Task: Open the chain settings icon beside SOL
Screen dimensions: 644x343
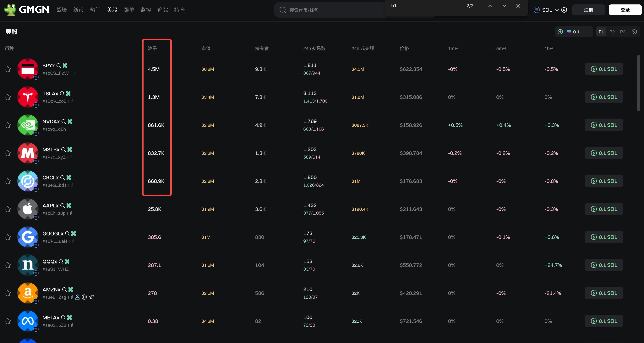Action: pyautogui.click(x=564, y=10)
